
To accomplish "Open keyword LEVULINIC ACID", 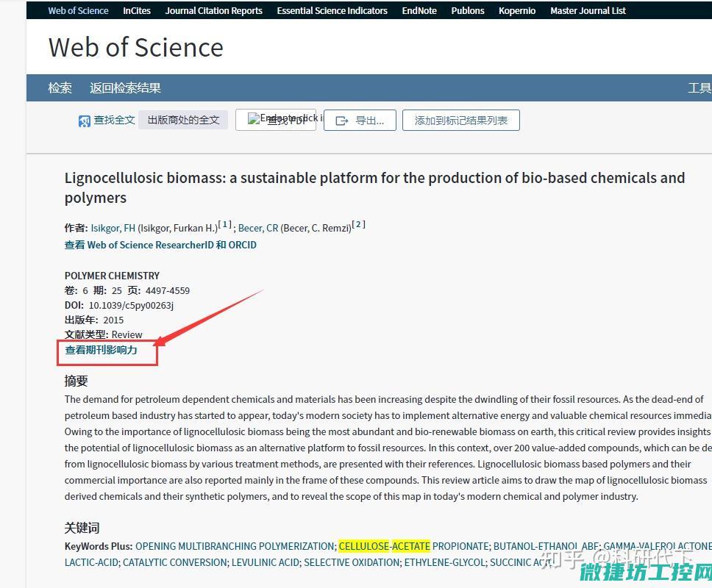I will pyautogui.click(x=266, y=562).
